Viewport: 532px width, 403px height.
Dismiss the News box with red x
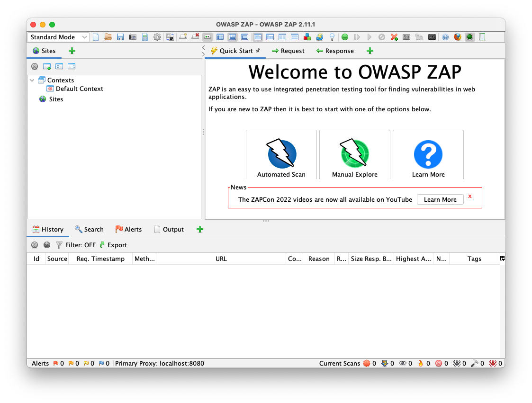click(470, 197)
